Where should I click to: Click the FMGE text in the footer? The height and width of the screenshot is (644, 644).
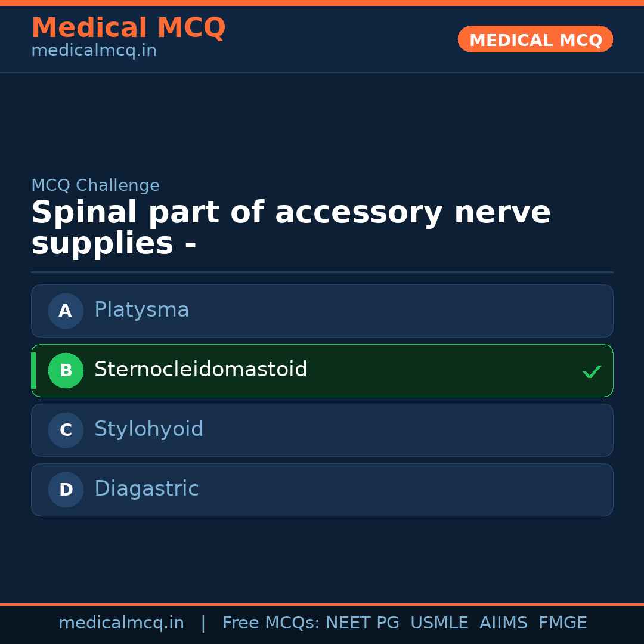pyautogui.click(x=562, y=623)
